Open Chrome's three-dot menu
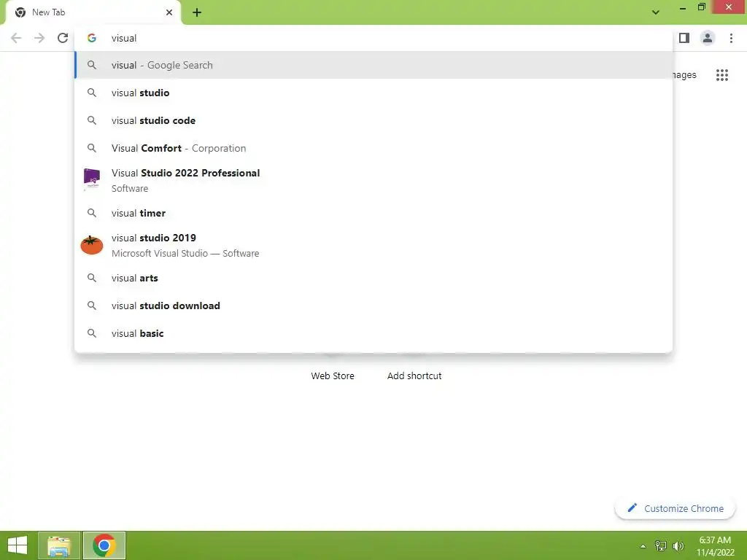This screenshot has width=747, height=560. (731, 38)
